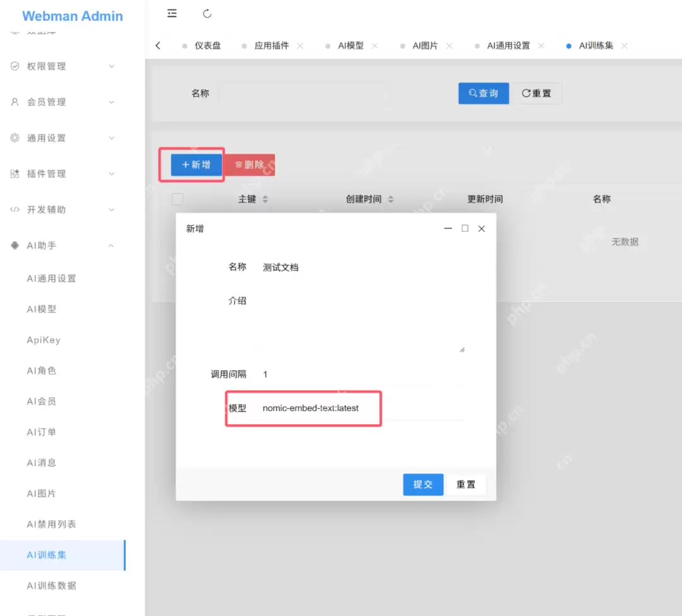The height and width of the screenshot is (616, 682).
Task: Expand the 通用设置 sidebar menu
Action: [x=112, y=138]
